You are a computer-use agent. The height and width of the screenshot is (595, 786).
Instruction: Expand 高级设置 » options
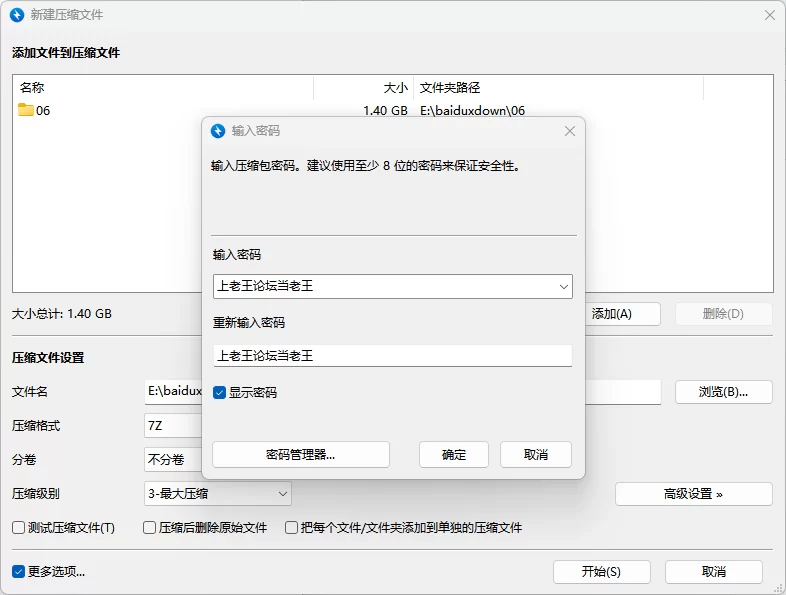pos(693,494)
